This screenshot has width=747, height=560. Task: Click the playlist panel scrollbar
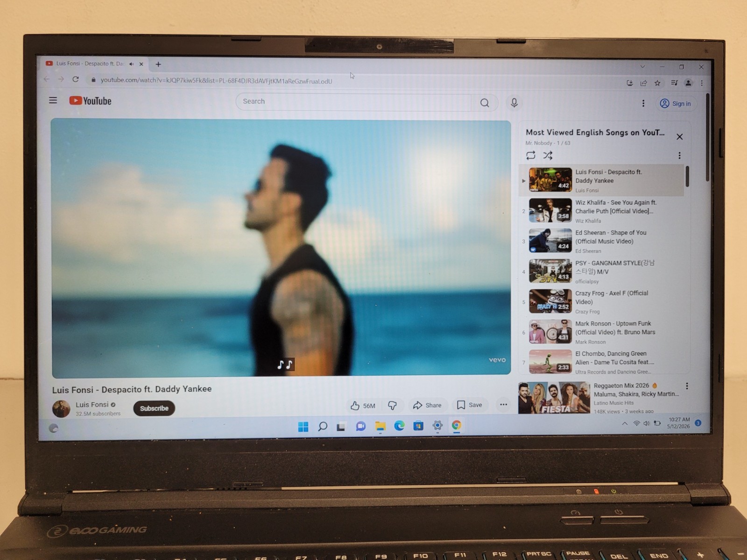(687, 176)
